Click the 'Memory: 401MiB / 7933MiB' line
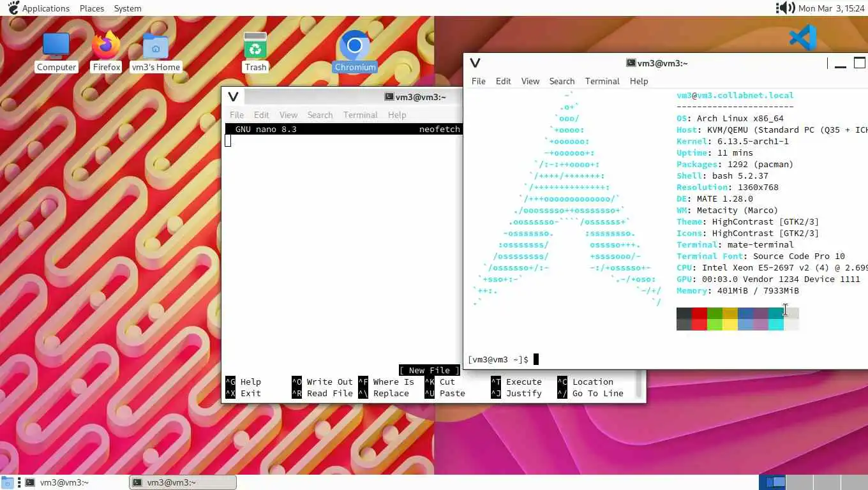 738,291
